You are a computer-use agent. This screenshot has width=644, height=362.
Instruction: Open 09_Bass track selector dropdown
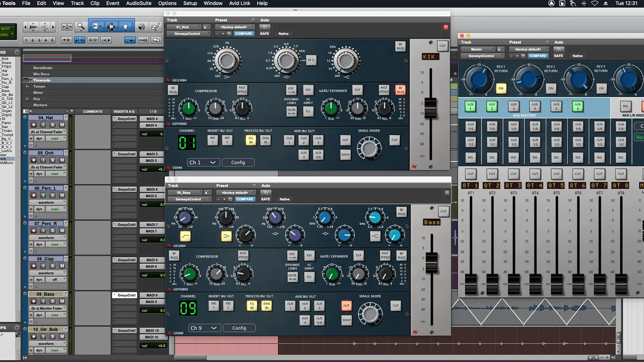point(185,193)
